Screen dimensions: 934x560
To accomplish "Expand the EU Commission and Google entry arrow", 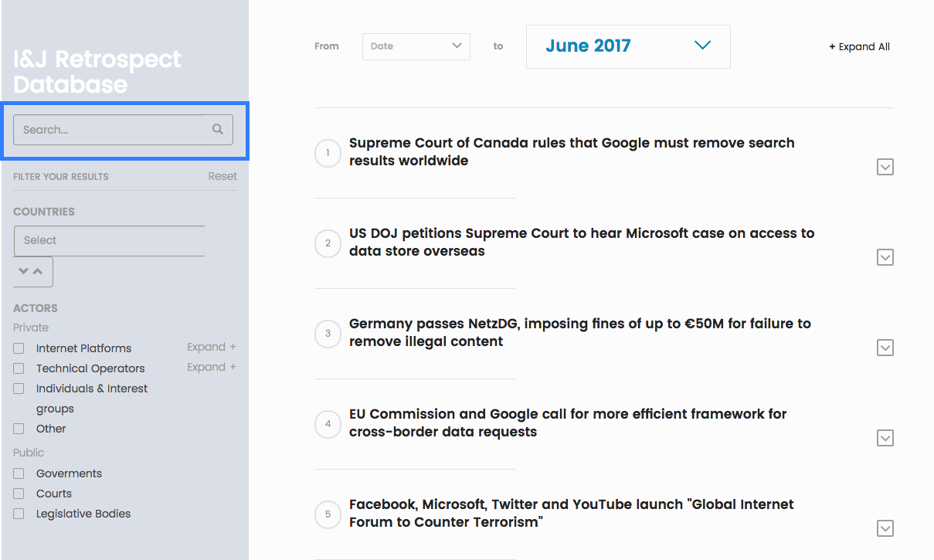I will [x=885, y=438].
